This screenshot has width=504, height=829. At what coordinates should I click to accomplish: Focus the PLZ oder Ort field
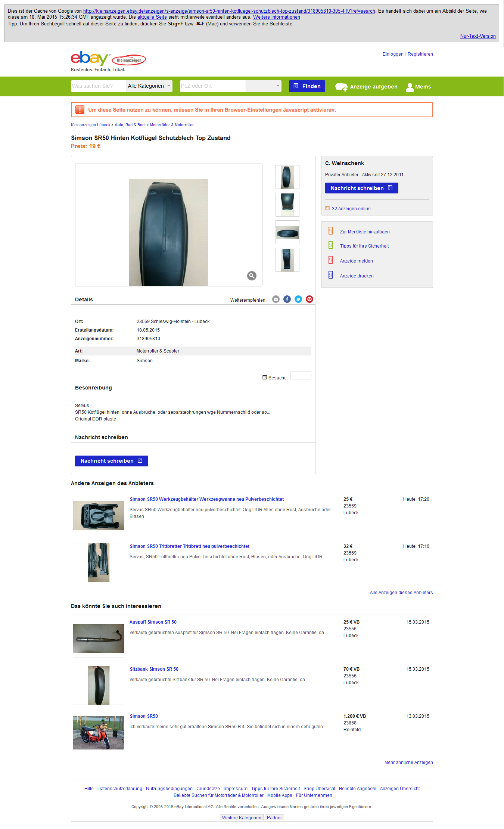pyautogui.click(x=213, y=86)
